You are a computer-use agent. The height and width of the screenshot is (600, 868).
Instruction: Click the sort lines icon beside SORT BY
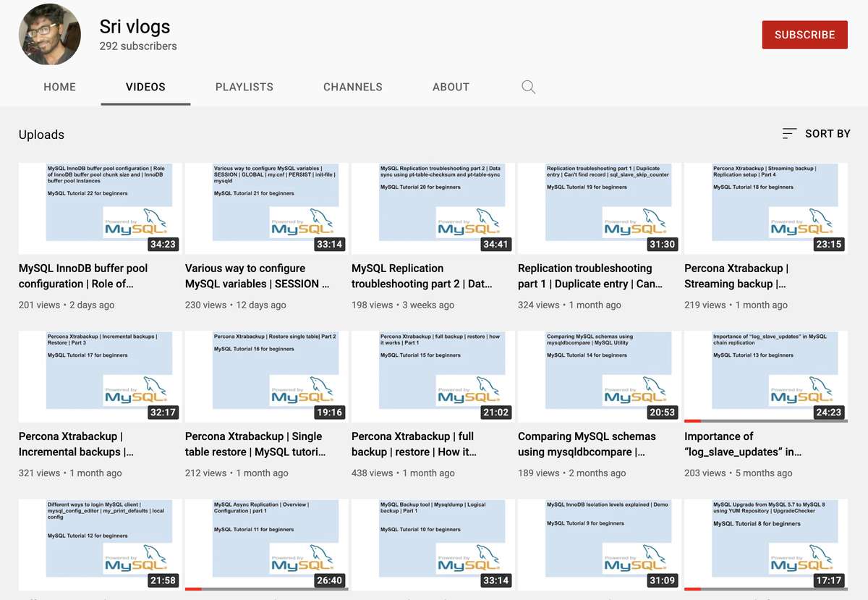pos(789,134)
